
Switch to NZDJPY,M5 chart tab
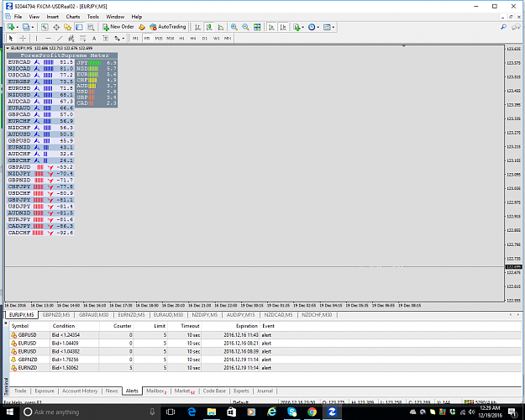(205, 315)
